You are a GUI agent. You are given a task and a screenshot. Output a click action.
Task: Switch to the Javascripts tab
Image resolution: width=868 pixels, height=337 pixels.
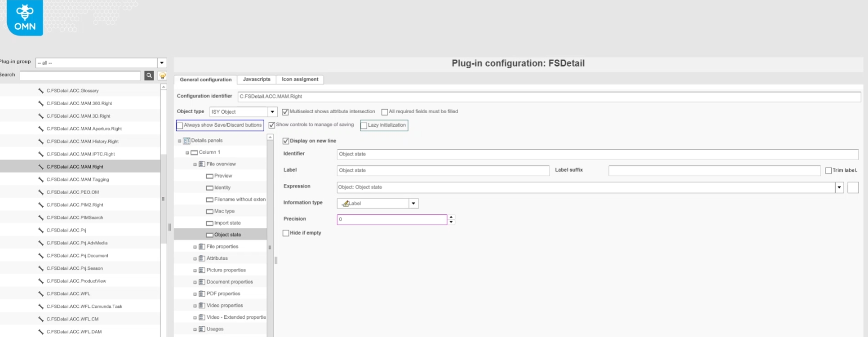point(256,79)
